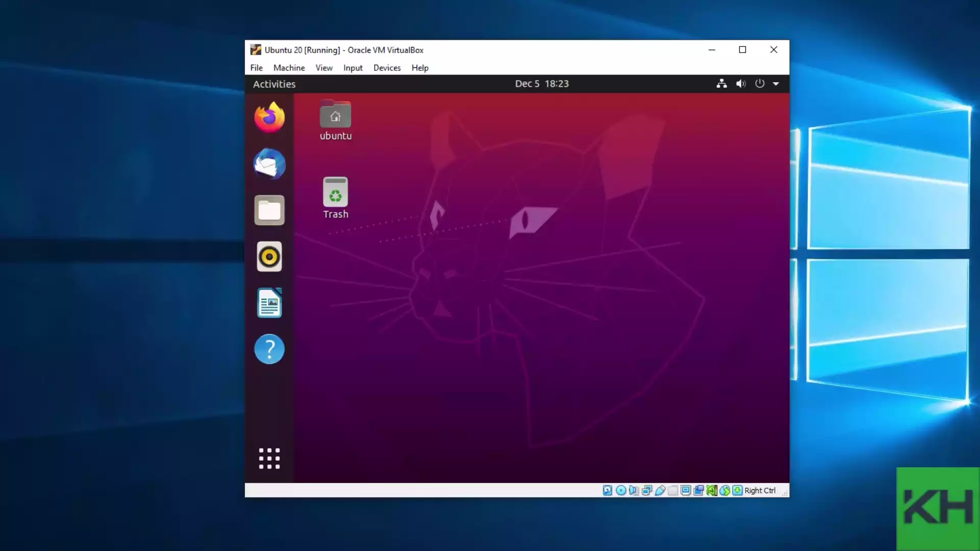The height and width of the screenshot is (551, 980).
Task: Maximize the VirtualBox window
Action: click(743, 50)
